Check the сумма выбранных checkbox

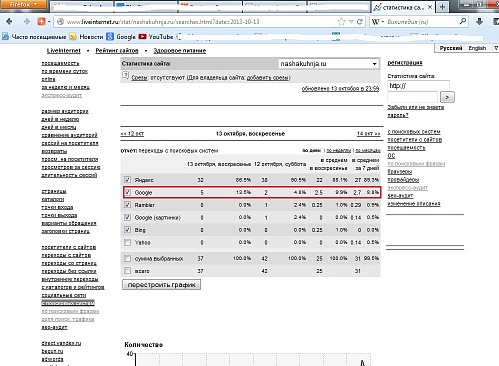click(127, 258)
